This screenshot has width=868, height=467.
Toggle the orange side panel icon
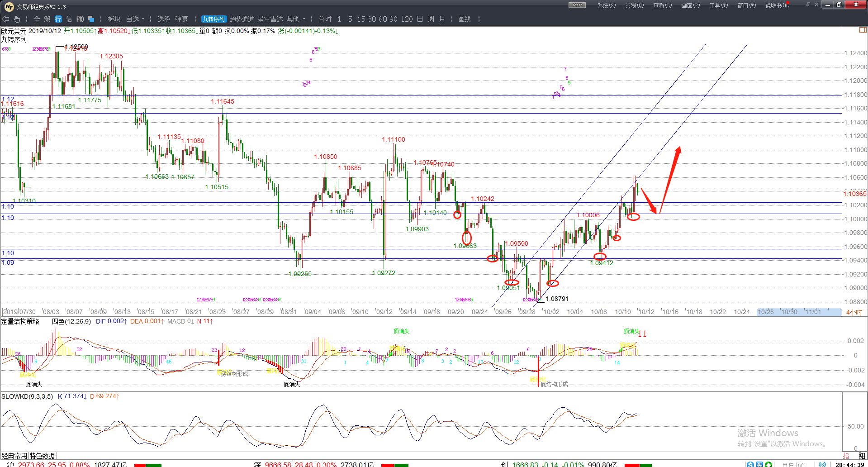(x=863, y=30)
